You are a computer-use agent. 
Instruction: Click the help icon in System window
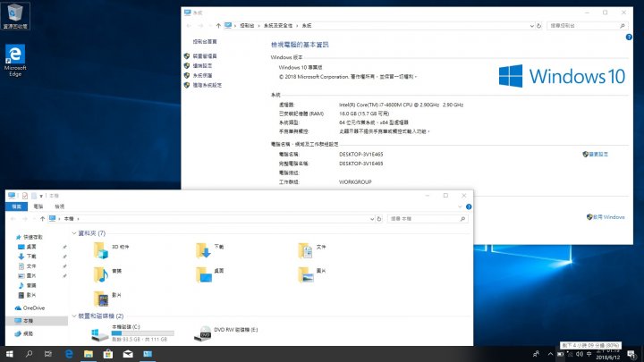pos(629,37)
